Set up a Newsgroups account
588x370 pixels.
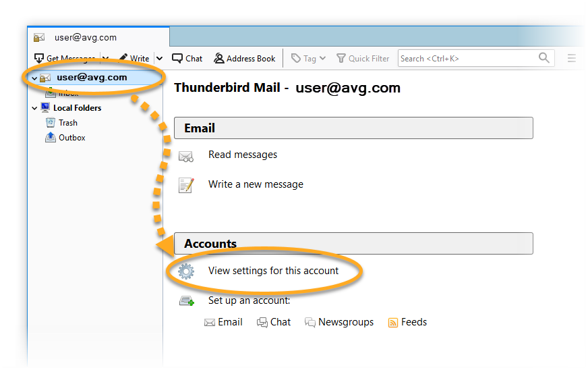point(346,322)
